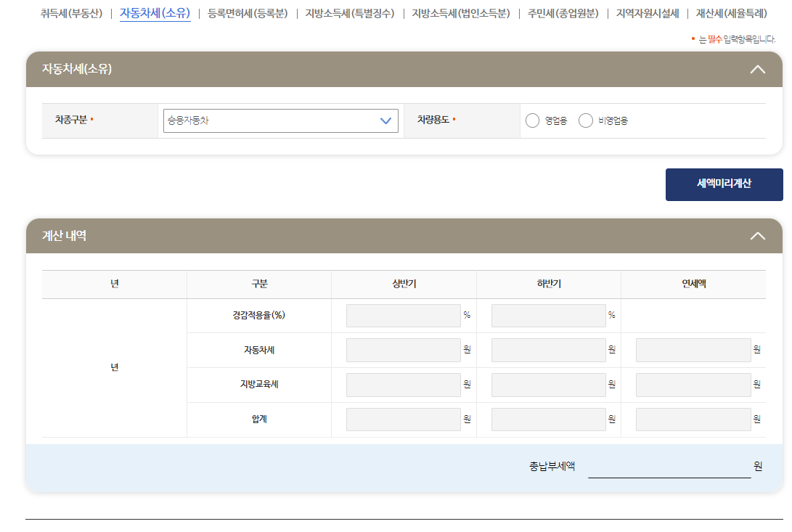Click the 경감적용율(%) row label
792x532 pixels.
(258, 315)
